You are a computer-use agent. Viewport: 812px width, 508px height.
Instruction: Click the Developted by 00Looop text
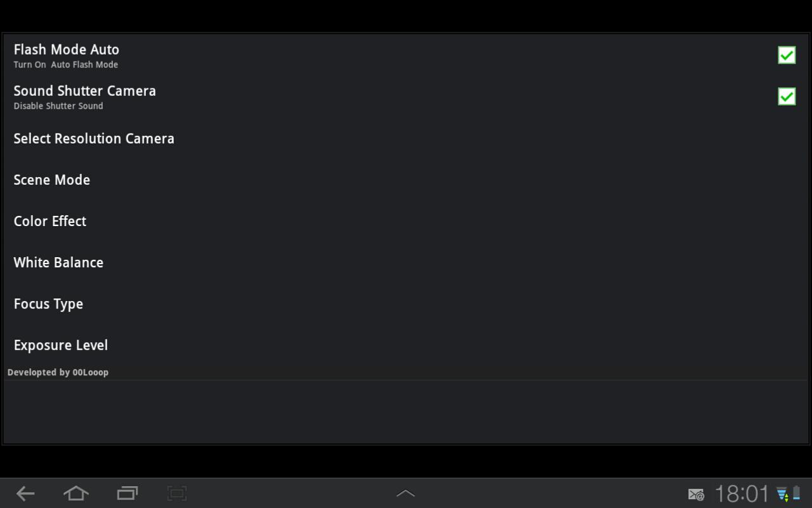point(58,372)
